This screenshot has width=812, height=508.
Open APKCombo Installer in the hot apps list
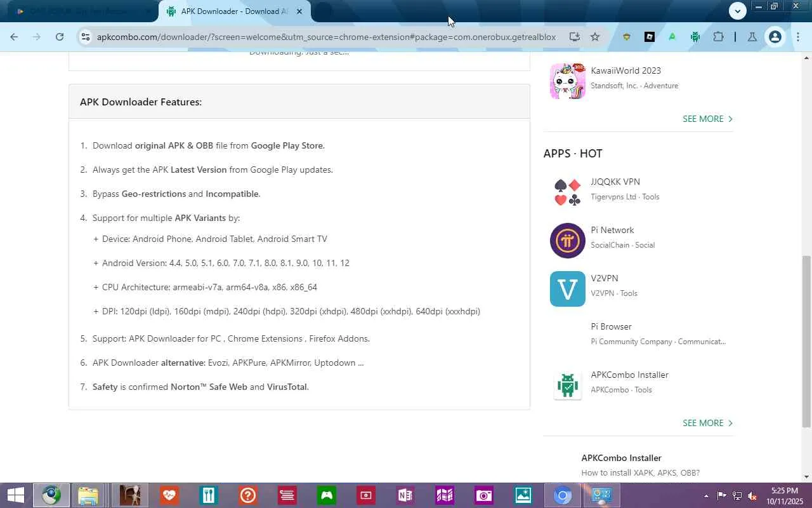pos(629,375)
